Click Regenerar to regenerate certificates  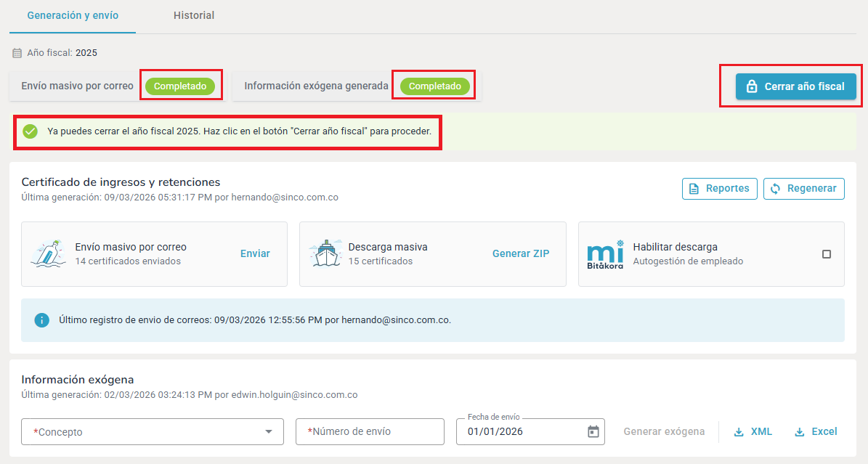pyautogui.click(x=803, y=189)
